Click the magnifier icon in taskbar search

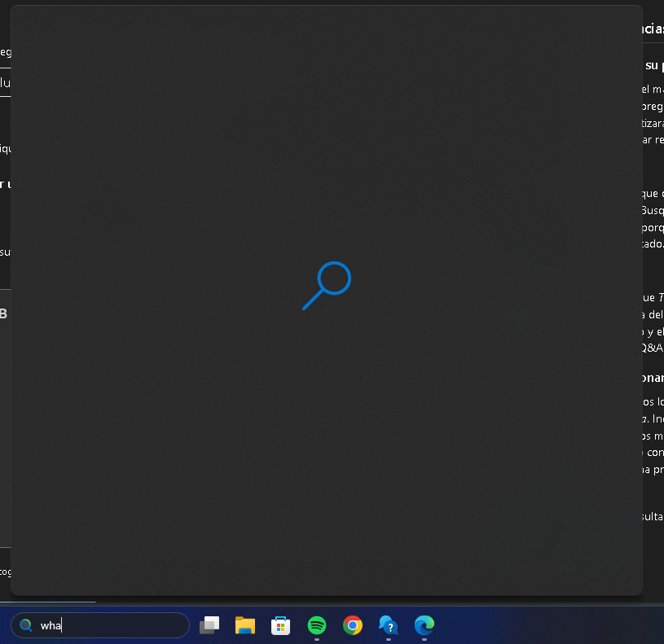26,625
